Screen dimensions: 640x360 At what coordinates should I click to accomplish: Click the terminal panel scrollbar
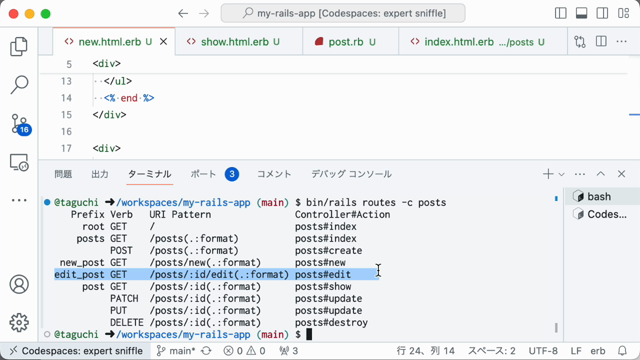(556, 327)
